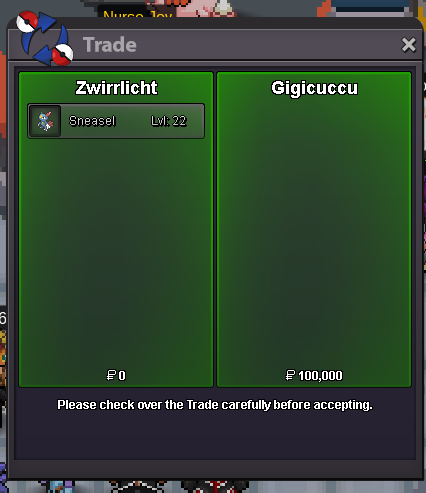This screenshot has height=493, width=426.
Task: Click the upper-left pokeball in Trade logo
Action: 27,21
